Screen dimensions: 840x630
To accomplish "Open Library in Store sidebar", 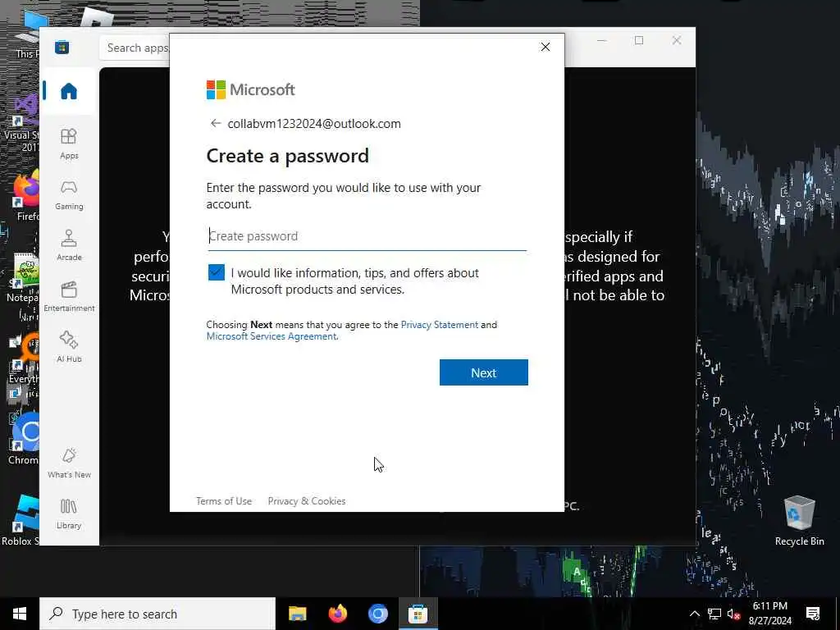I will (69, 514).
